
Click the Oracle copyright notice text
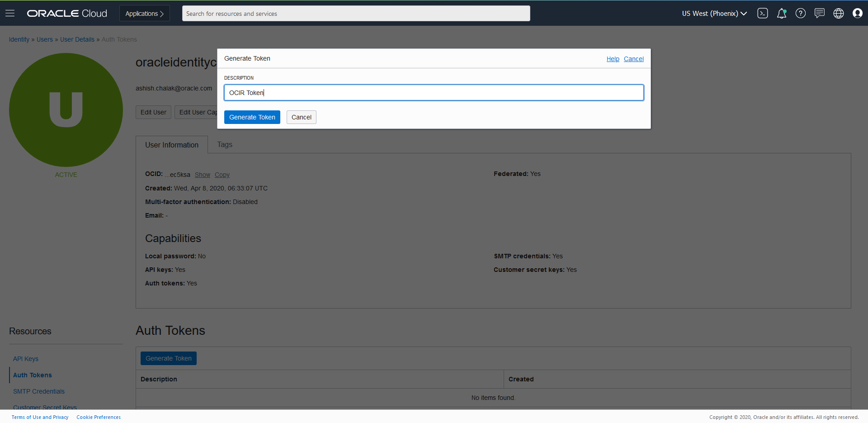pyautogui.click(x=784, y=417)
